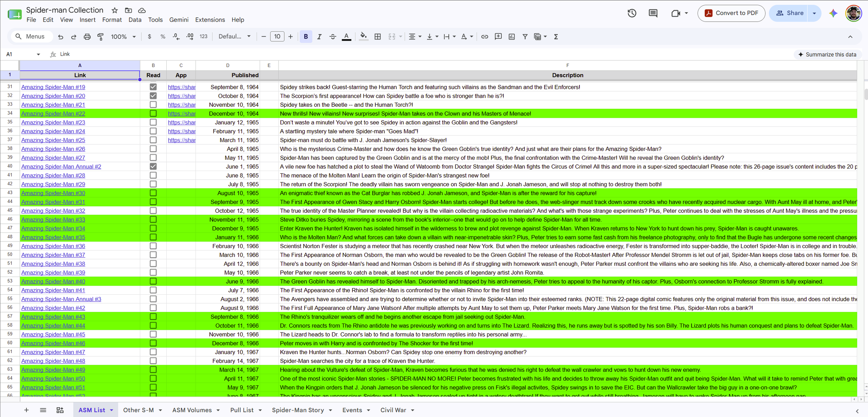
Task: Open Gemini sparkle icon in header
Action: (833, 13)
